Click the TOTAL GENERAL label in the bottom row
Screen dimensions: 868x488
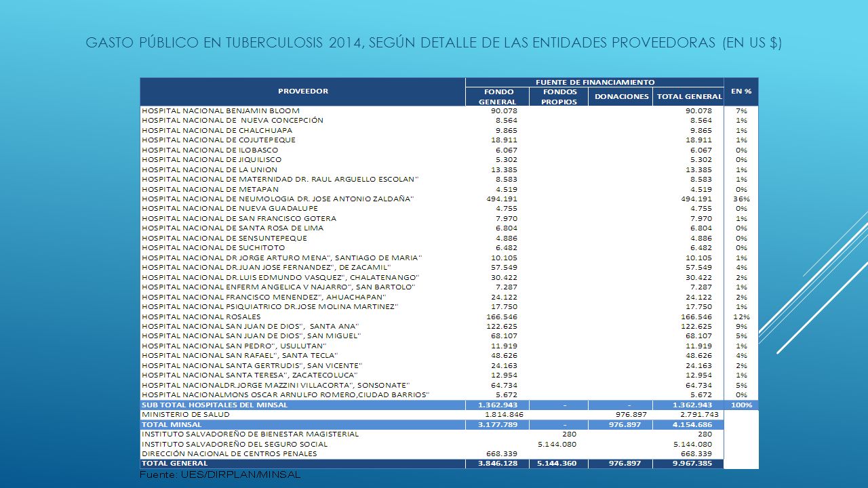[174, 464]
